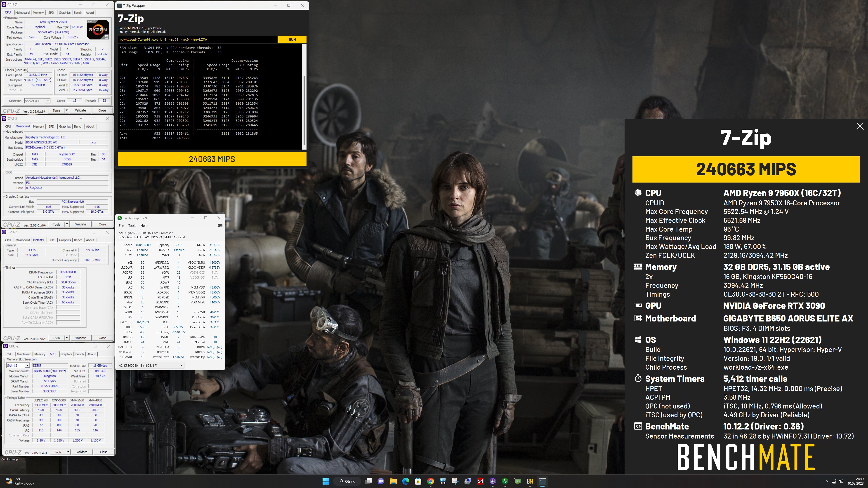Select the DRAM Frequency 3093.3 MHz value

pos(68,272)
